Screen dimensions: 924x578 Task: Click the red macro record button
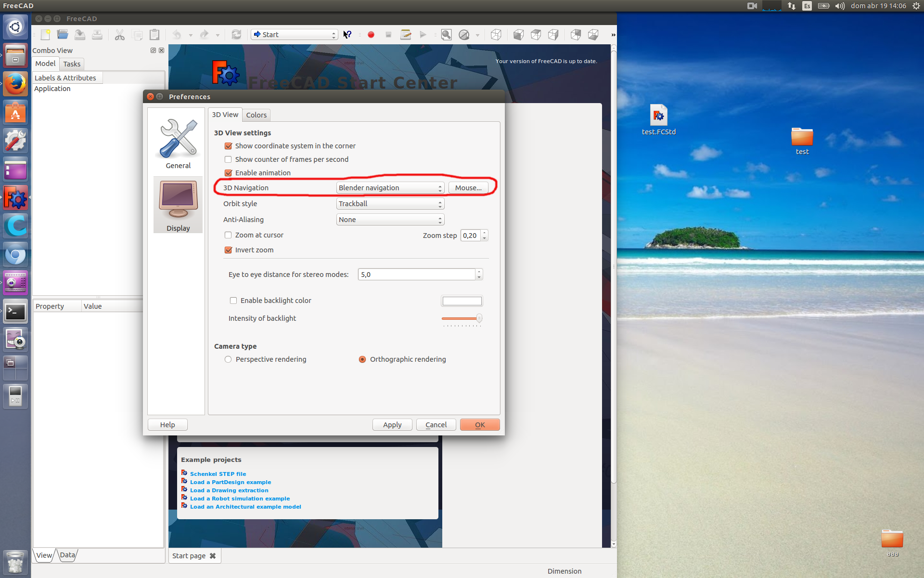pos(371,35)
